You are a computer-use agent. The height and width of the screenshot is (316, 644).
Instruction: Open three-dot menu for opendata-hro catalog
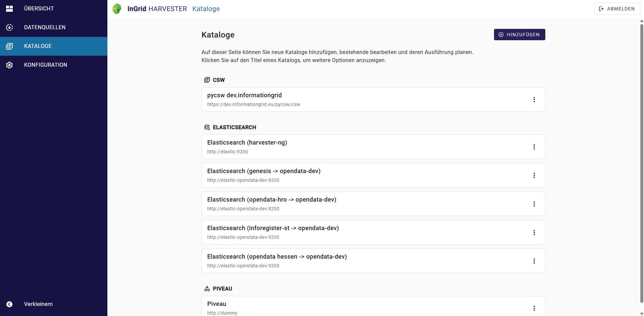tap(534, 204)
